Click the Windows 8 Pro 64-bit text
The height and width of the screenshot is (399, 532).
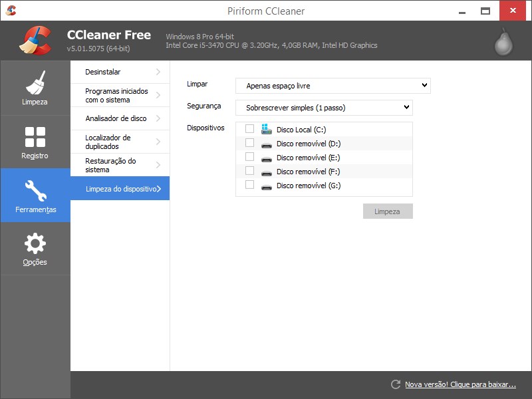coord(200,37)
